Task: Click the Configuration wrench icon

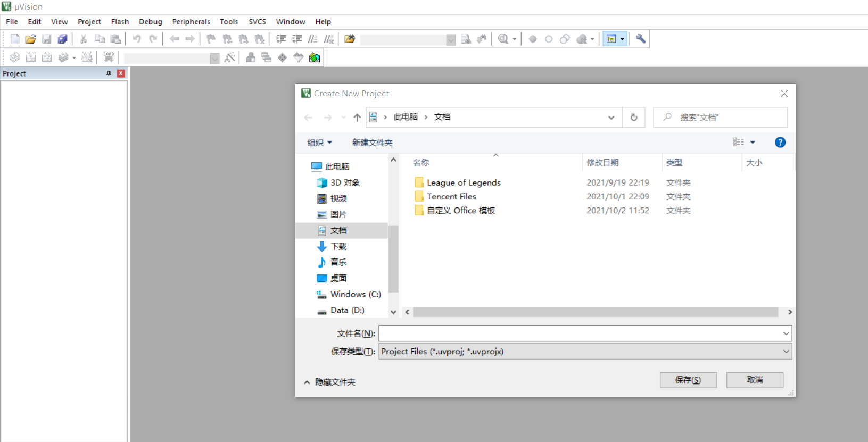Action: pos(641,39)
